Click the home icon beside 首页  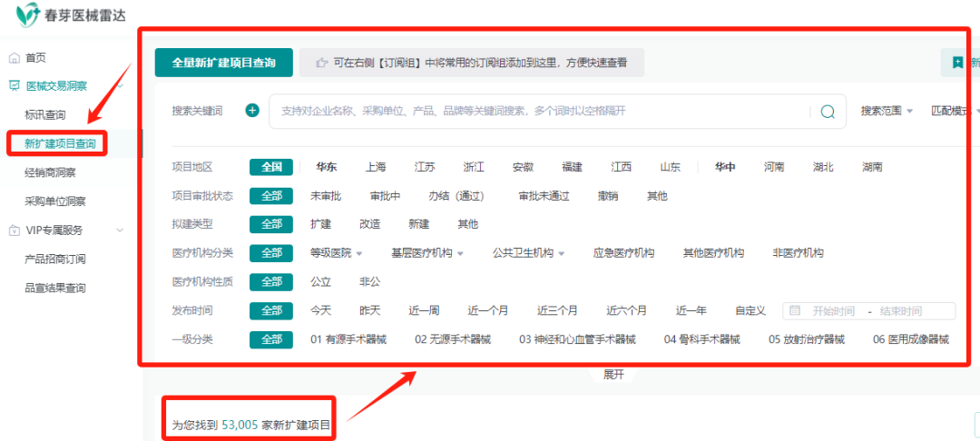click(x=14, y=58)
